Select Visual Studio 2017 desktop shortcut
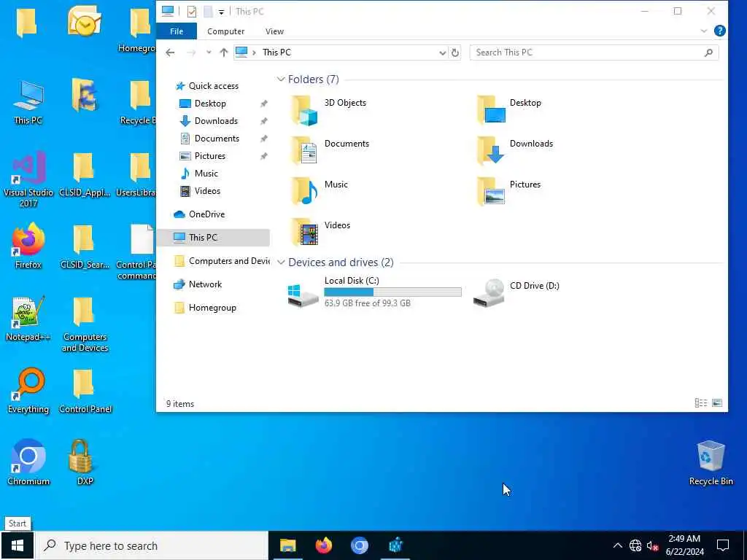 pos(28,179)
